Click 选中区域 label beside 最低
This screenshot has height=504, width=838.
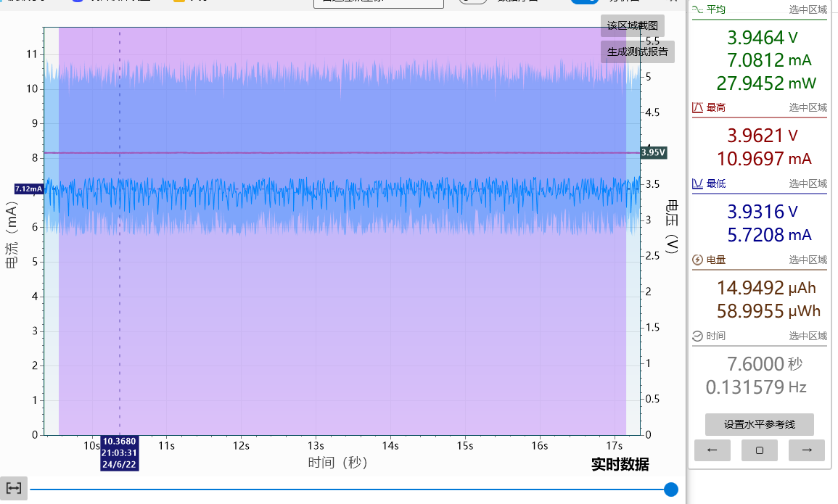pos(808,183)
